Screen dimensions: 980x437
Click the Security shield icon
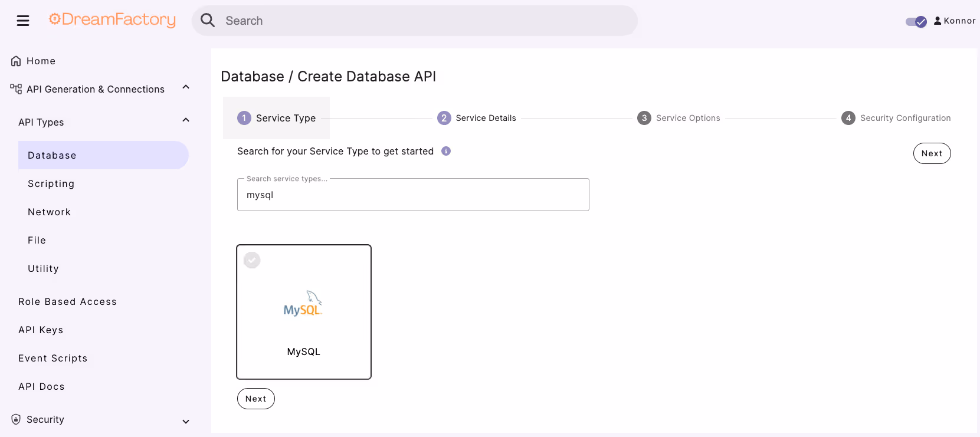pyautogui.click(x=16, y=419)
